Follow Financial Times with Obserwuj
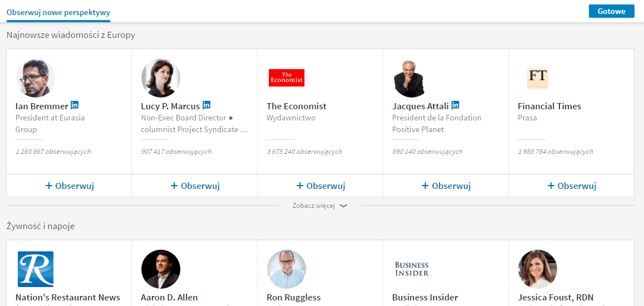This screenshot has width=644, height=306. tap(572, 186)
